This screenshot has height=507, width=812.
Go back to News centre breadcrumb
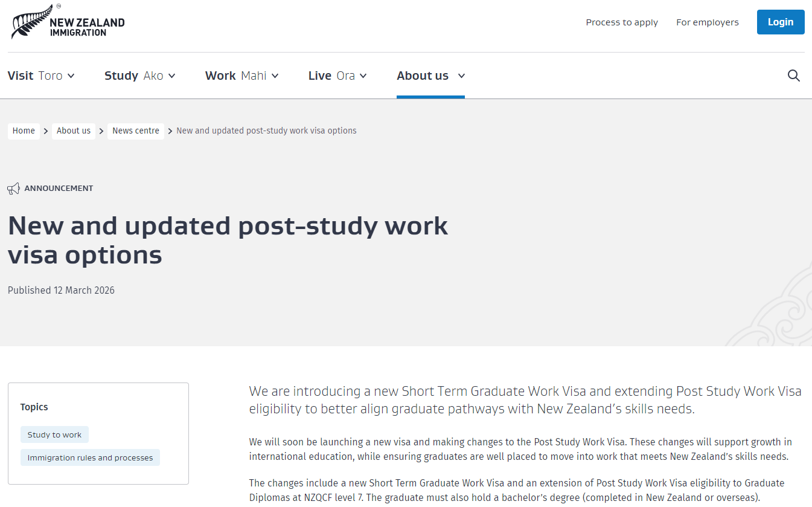pos(136,131)
